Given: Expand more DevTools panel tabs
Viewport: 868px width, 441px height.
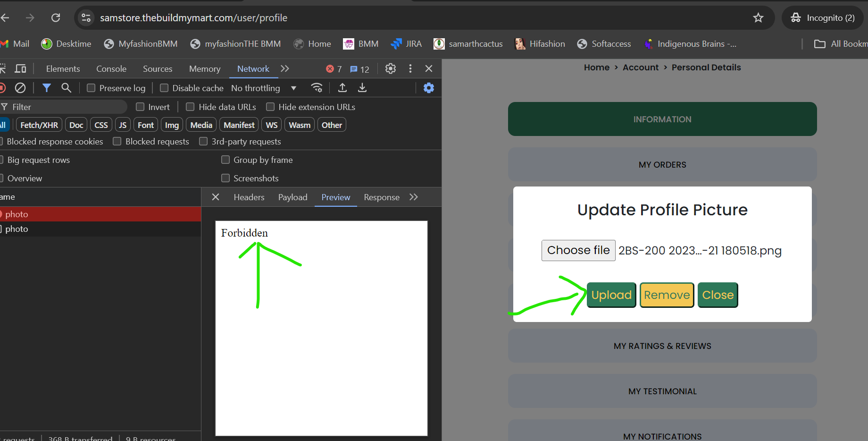Looking at the screenshot, I should (x=285, y=68).
